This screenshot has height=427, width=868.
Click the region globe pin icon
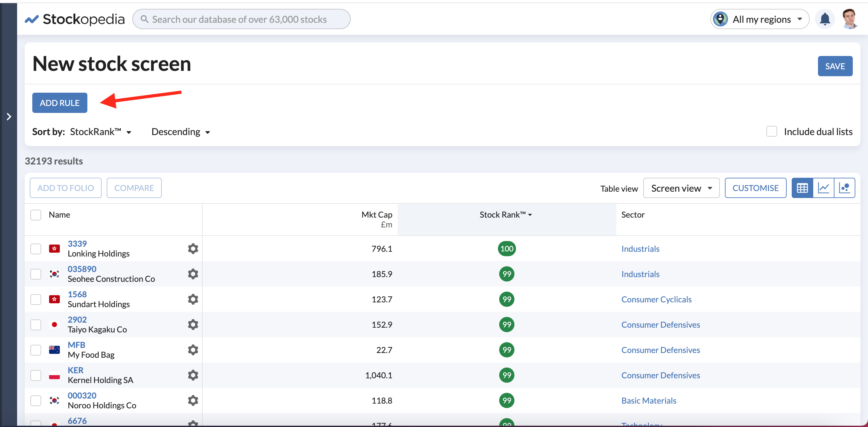(720, 19)
